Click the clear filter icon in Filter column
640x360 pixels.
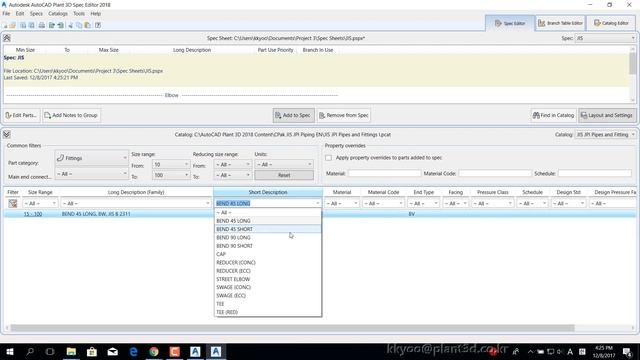(13, 203)
